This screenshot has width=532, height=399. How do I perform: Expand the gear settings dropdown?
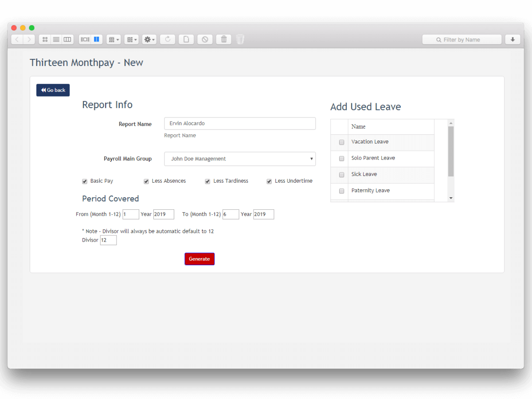149,39
